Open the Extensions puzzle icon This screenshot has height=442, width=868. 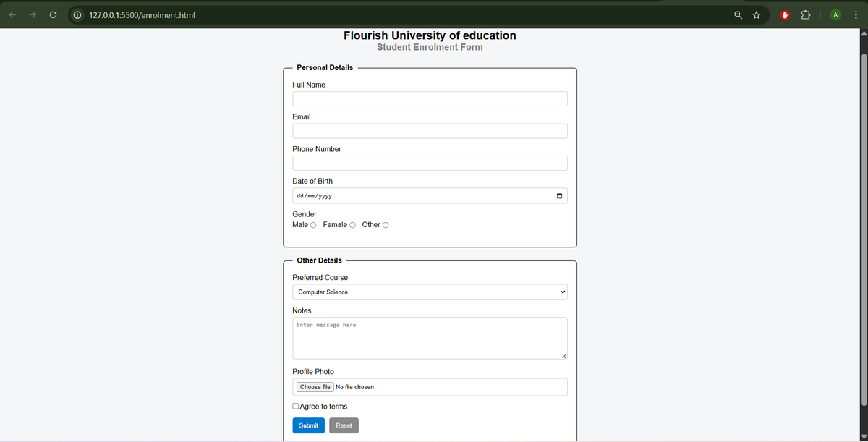point(805,14)
